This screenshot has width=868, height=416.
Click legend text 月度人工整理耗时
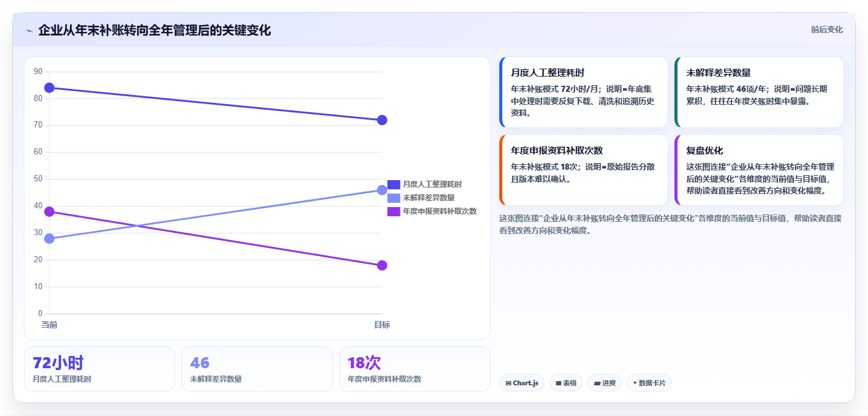pyautogui.click(x=432, y=184)
